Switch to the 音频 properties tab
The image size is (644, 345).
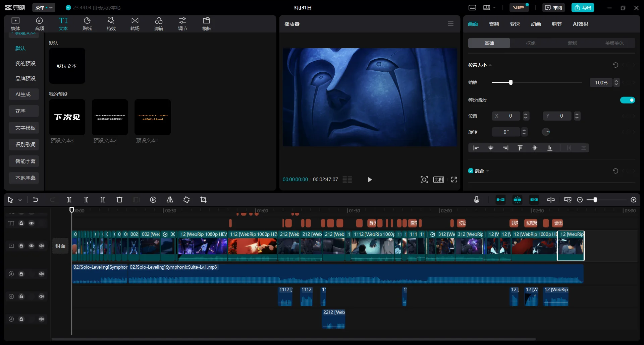tap(494, 24)
